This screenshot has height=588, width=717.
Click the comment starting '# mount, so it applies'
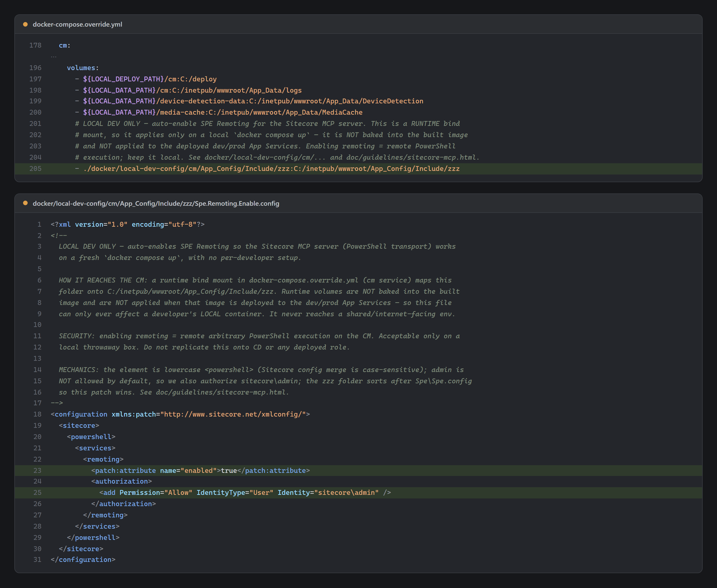pos(271,135)
